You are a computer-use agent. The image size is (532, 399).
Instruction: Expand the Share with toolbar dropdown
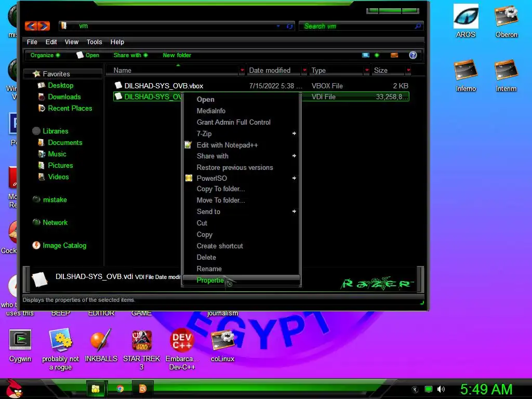[130, 55]
